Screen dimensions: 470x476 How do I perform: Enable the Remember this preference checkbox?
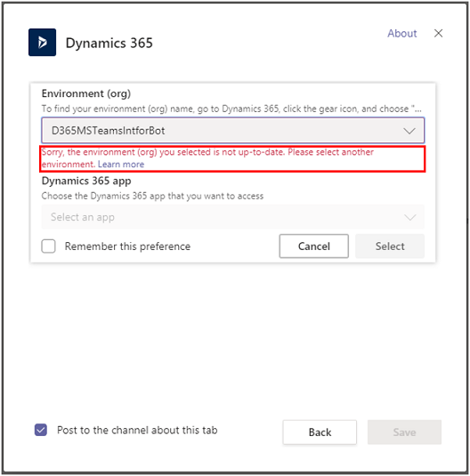(49, 246)
